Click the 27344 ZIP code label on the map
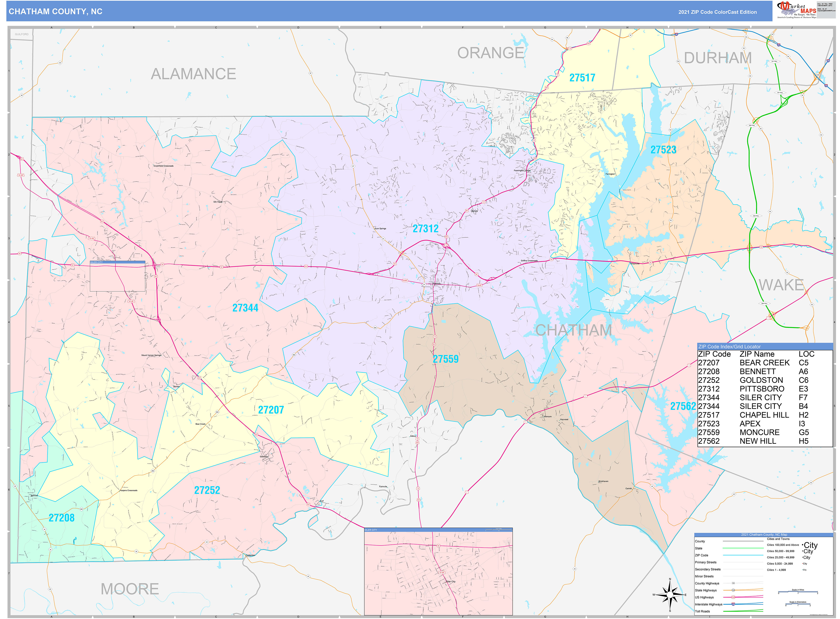Viewport: 840px width, 619px height. [245, 308]
